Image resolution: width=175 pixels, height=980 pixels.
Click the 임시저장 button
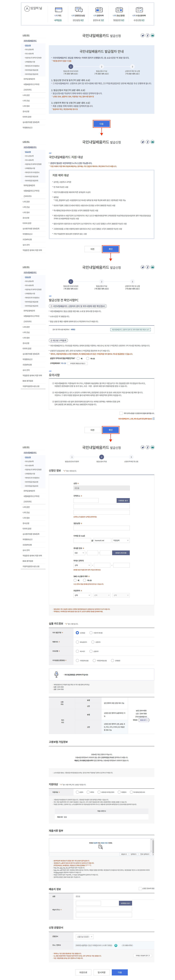(x=102, y=972)
